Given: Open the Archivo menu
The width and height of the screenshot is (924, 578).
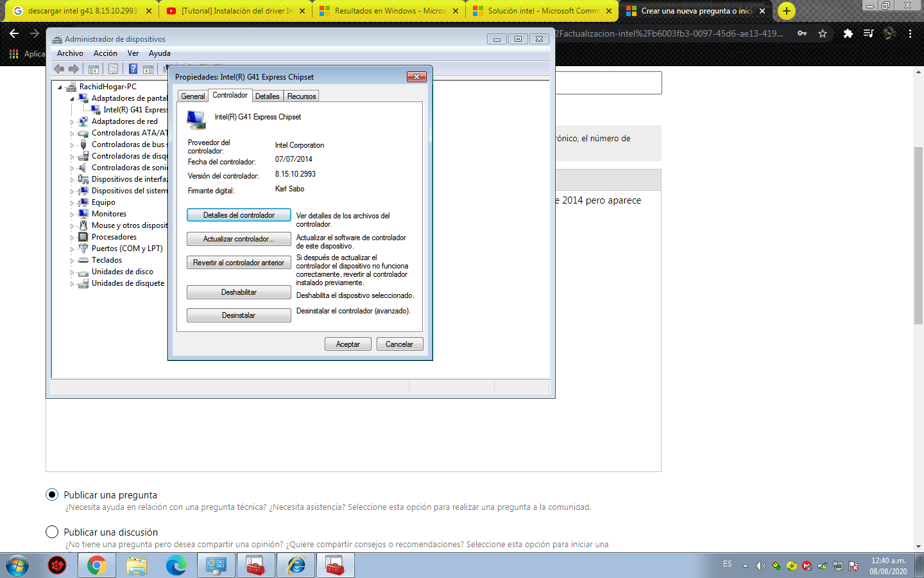Looking at the screenshot, I should 70,53.
